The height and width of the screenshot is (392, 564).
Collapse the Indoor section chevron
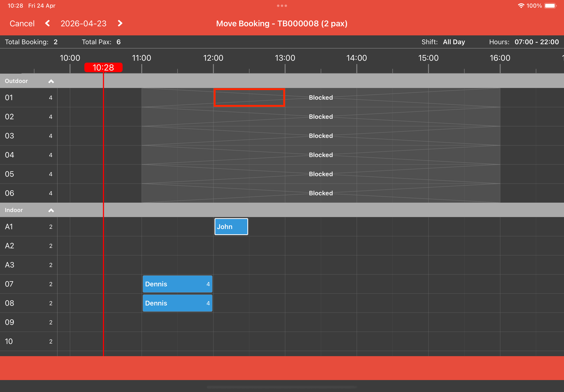click(51, 210)
